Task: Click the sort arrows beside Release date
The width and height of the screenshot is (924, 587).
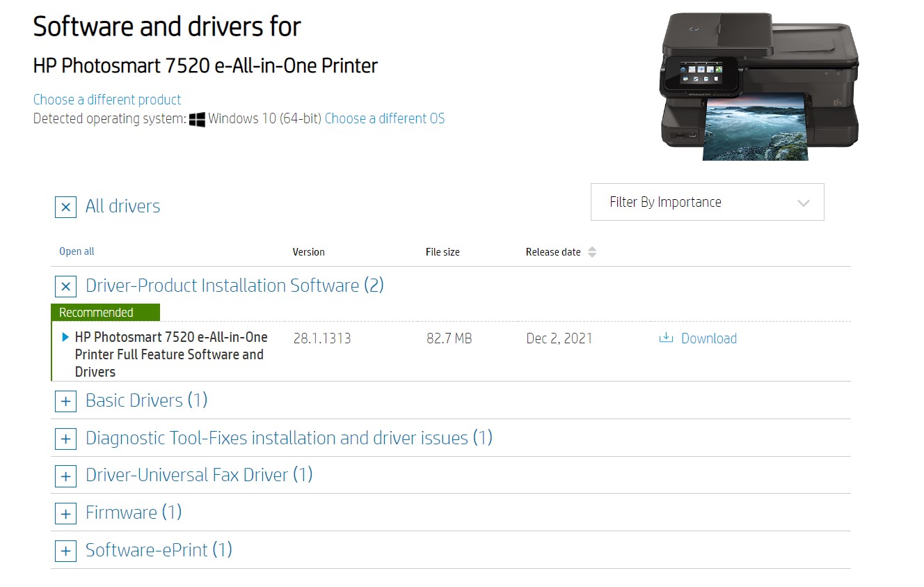Action: (592, 251)
